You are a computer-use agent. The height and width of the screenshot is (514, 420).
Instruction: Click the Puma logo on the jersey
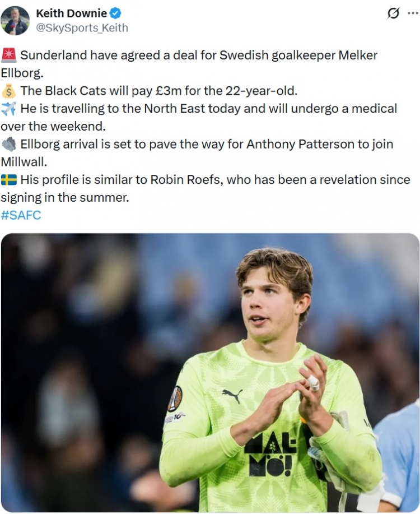[x=232, y=396]
